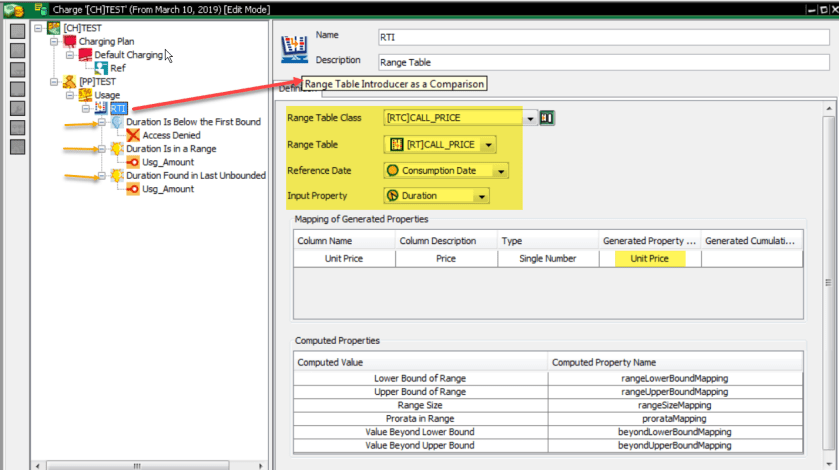The height and width of the screenshot is (470, 839).
Task: Click the RTI range table icon in tree
Action: [101, 108]
